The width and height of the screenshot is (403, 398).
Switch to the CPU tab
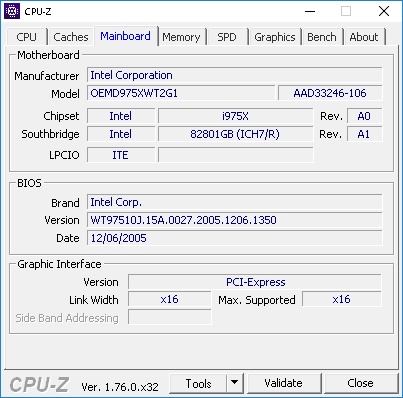click(27, 37)
